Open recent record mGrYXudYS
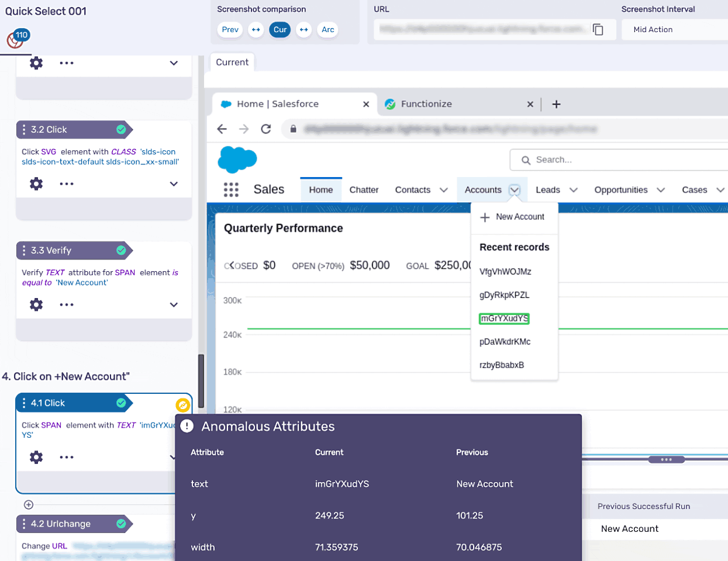 tap(504, 318)
